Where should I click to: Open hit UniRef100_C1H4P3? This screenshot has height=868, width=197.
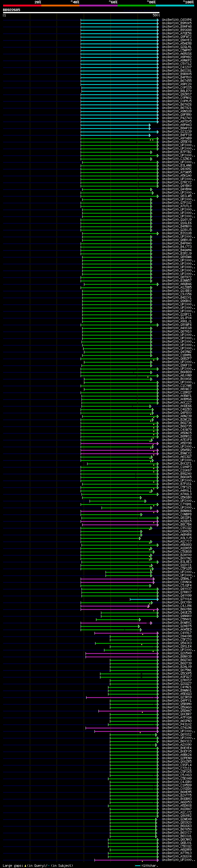coord(177,467)
